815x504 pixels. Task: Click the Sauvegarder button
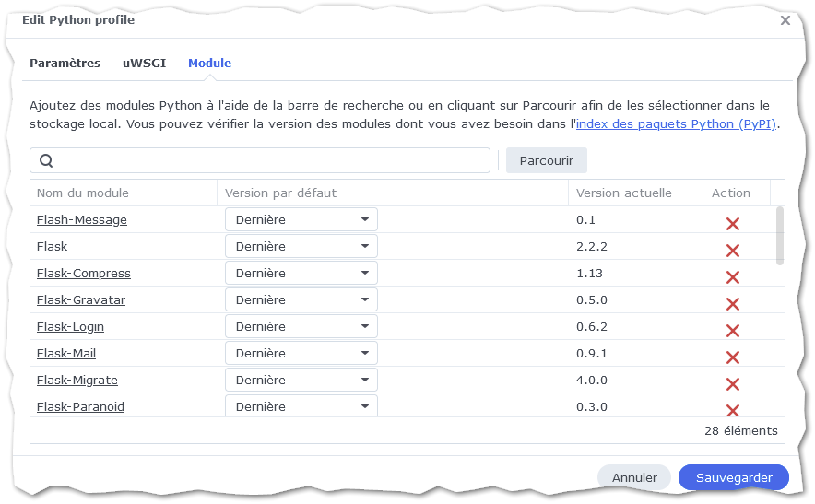(734, 477)
